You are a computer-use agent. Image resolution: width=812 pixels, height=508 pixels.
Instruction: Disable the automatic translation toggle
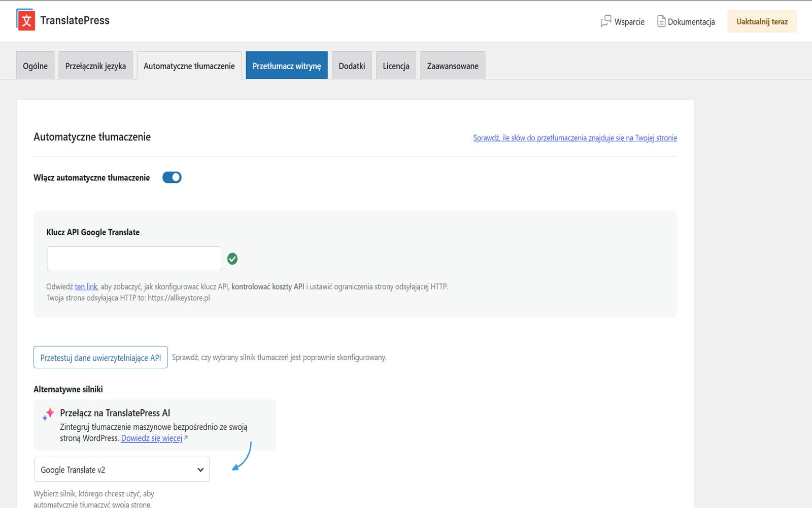(172, 177)
